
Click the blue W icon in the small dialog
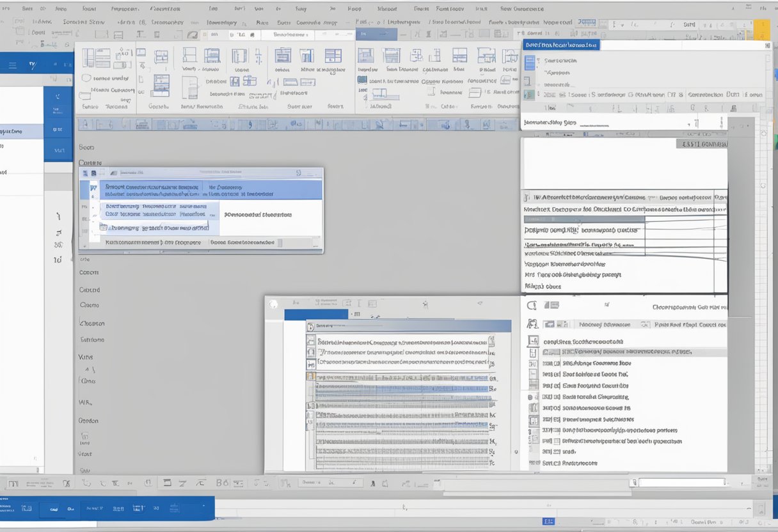coord(93,189)
